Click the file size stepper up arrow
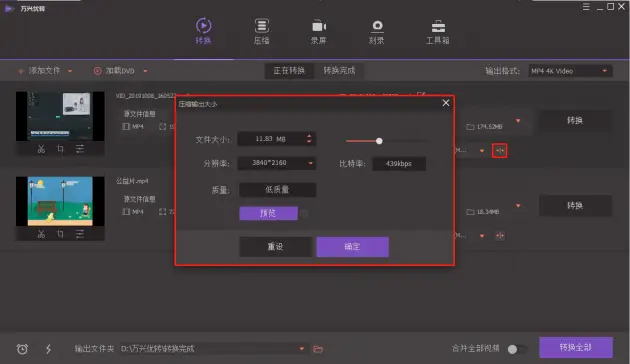This screenshot has width=630, height=364. point(309,136)
